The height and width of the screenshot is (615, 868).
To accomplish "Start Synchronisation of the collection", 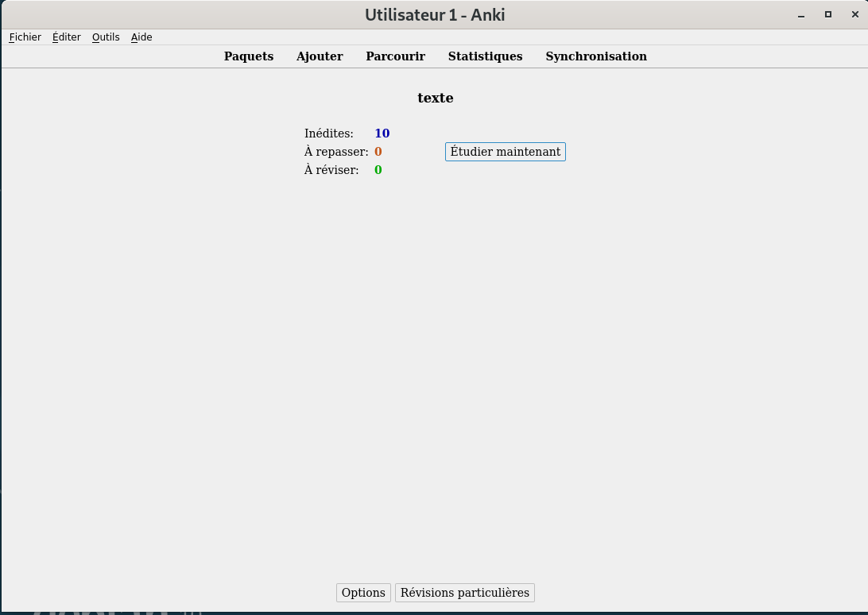I will coord(595,56).
